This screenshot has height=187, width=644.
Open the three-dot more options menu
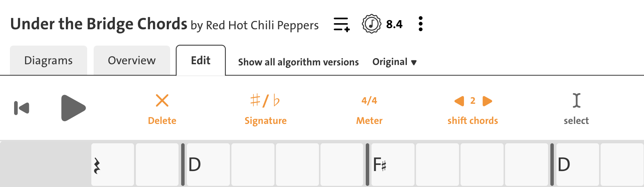click(420, 24)
